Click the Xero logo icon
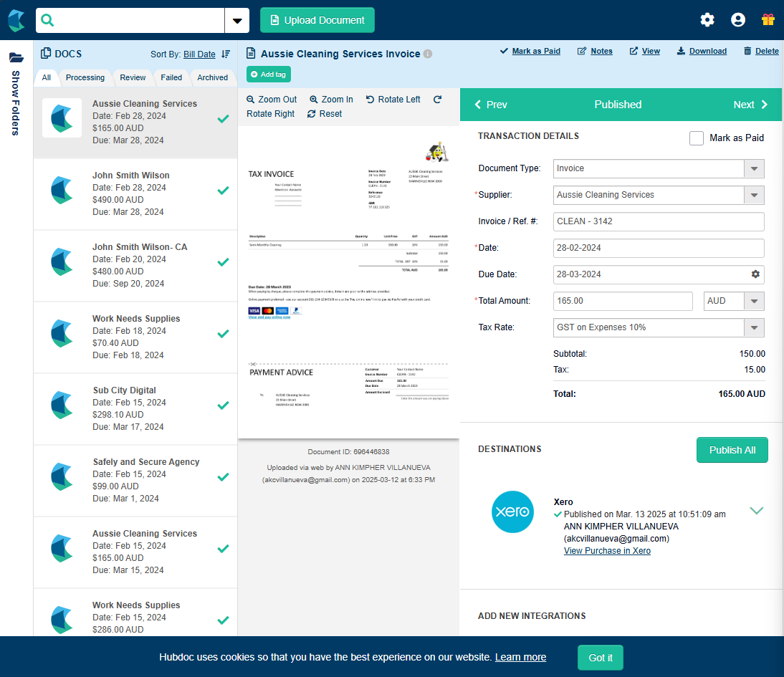 [512, 512]
